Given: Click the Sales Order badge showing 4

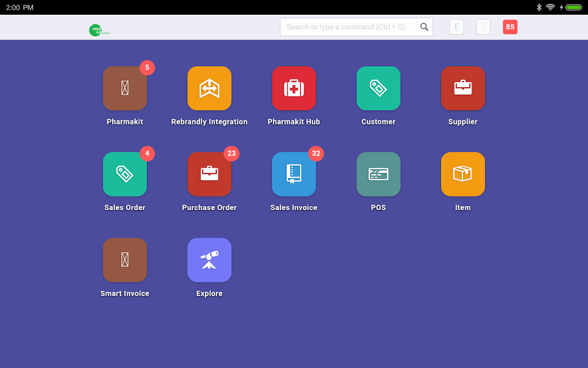Looking at the screenshot, I should pyautogui.click(x=147, y=154).
